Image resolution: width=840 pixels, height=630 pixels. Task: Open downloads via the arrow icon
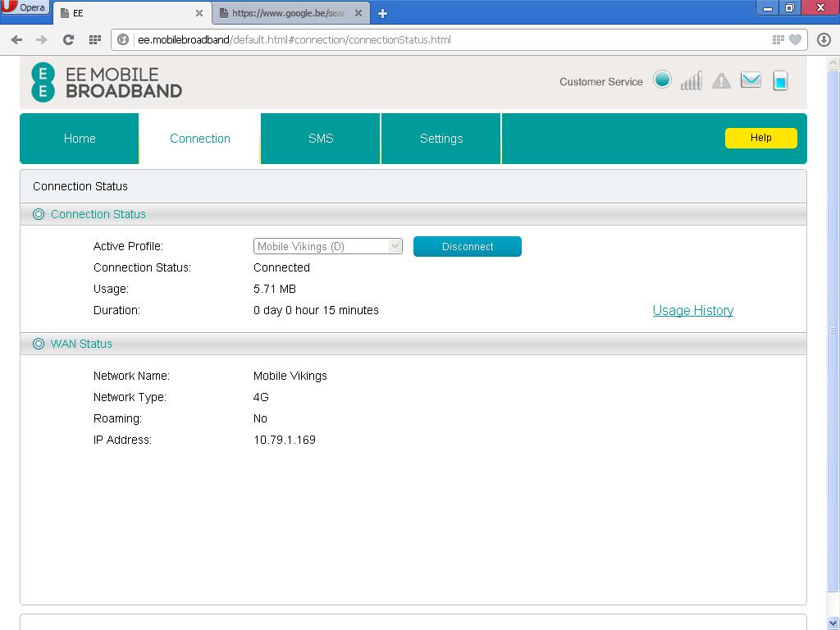[x=824, y=39]
